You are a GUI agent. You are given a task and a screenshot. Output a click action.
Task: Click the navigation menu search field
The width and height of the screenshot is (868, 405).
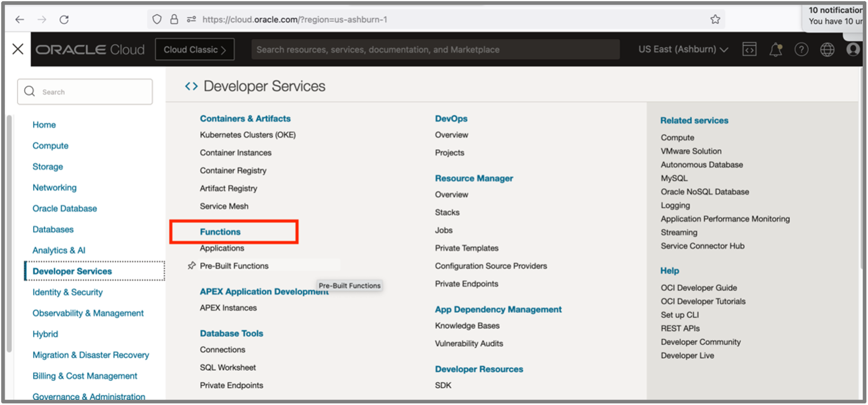[x=85, y=92]
